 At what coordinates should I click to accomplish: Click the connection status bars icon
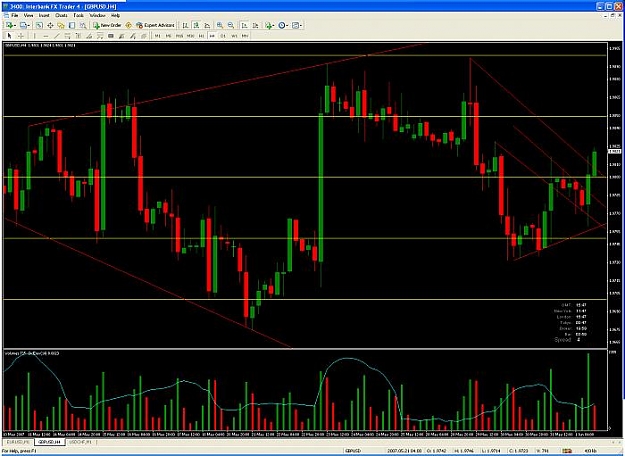tap(567, 451)
